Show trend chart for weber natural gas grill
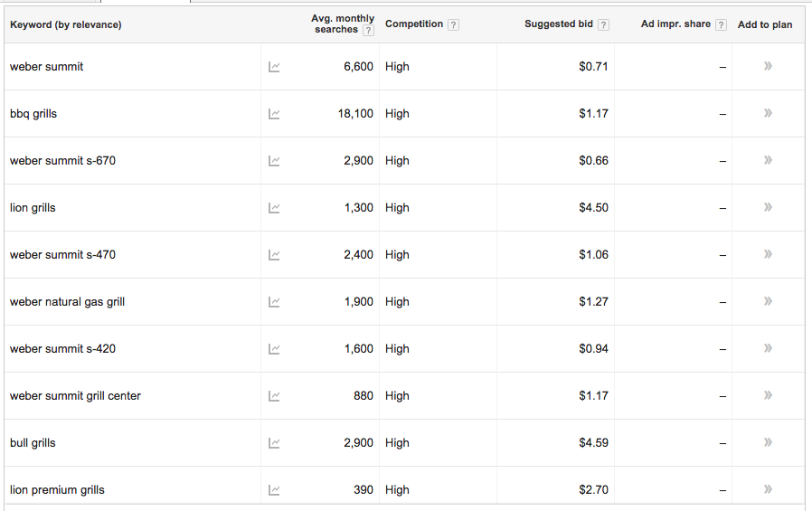Screen dimensions: 812x511 click(274, 302)
